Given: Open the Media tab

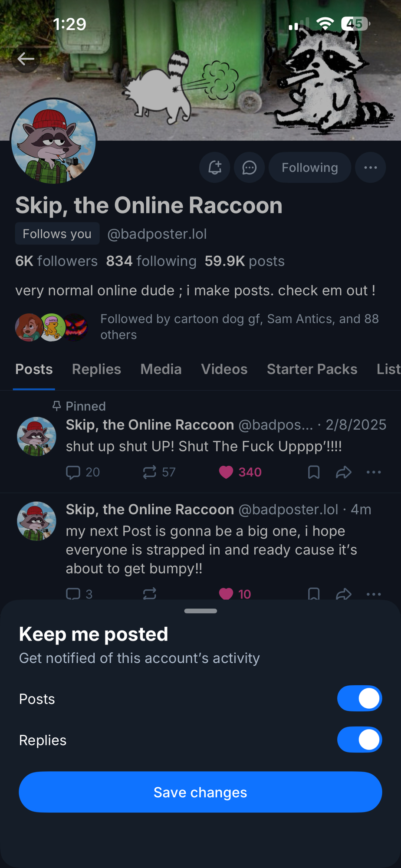Looking at the screenshot, I should click(161, 369).
